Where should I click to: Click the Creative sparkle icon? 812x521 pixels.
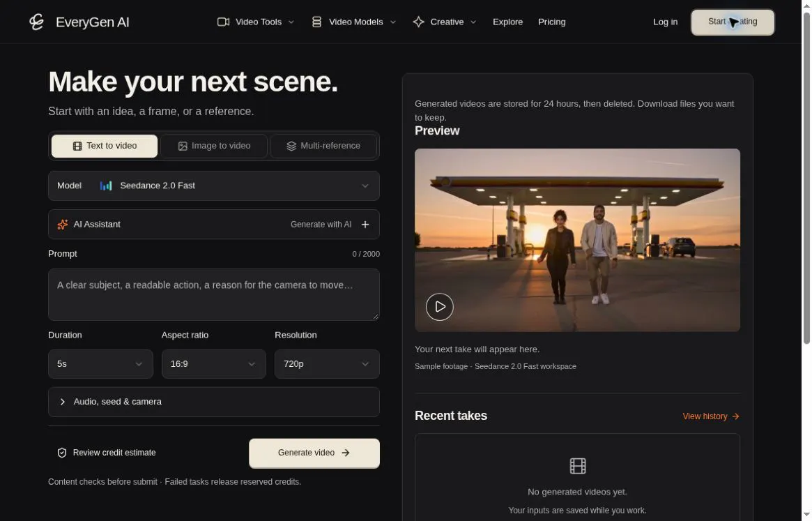point(418,22)
